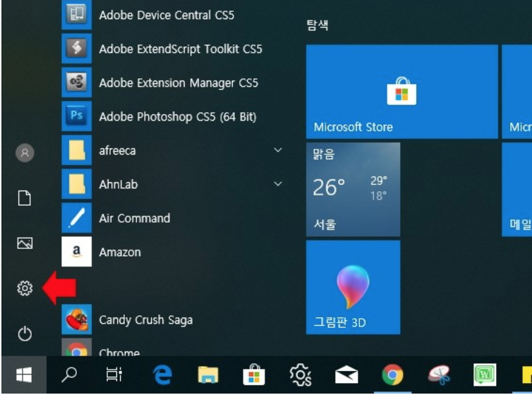Viewport: 532px width, 395px height.
Task: Open Task View on taskbar
Action: (x=114, y=375)
